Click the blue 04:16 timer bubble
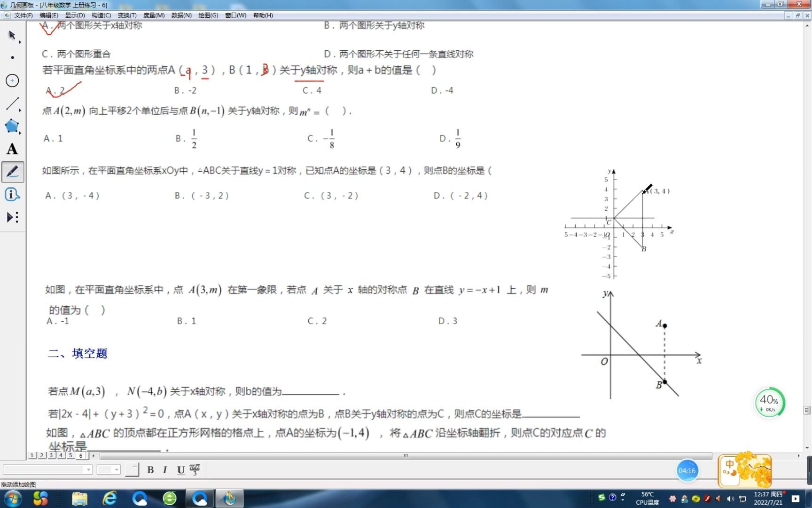 click(687, 470)
